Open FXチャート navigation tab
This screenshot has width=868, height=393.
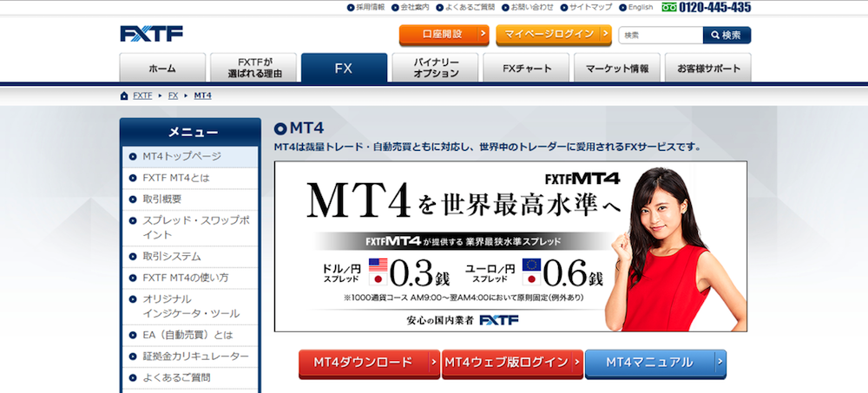tap(526, 68)
